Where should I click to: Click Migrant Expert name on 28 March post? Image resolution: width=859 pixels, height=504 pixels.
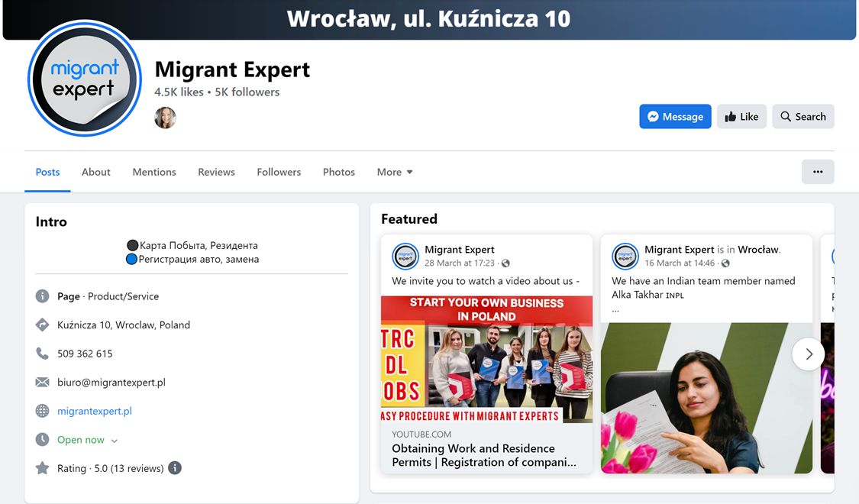pos(460,250)
